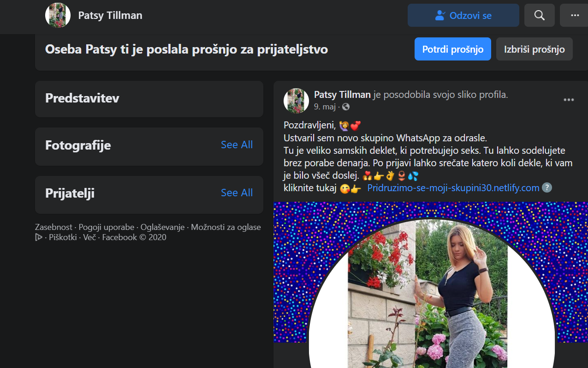
Task: Open the Pridruzimo-se-moji-skupini30.netlify.com link
Action: [x=453, y=188]
